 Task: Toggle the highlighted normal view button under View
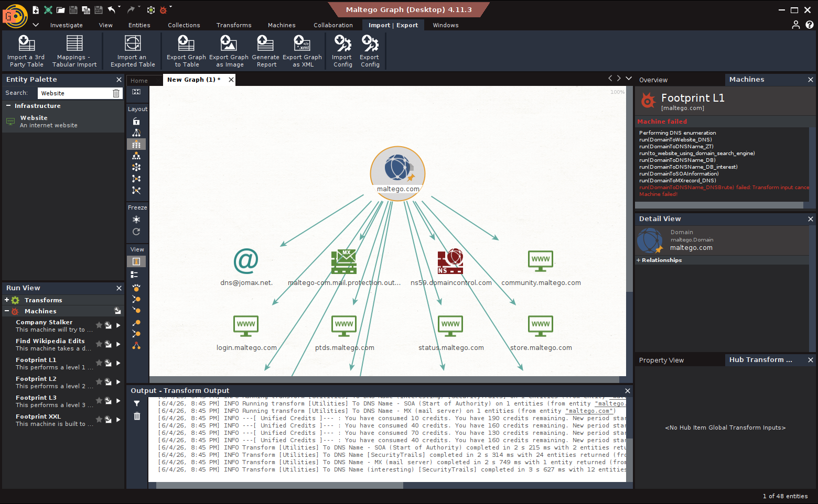[136, 261]
